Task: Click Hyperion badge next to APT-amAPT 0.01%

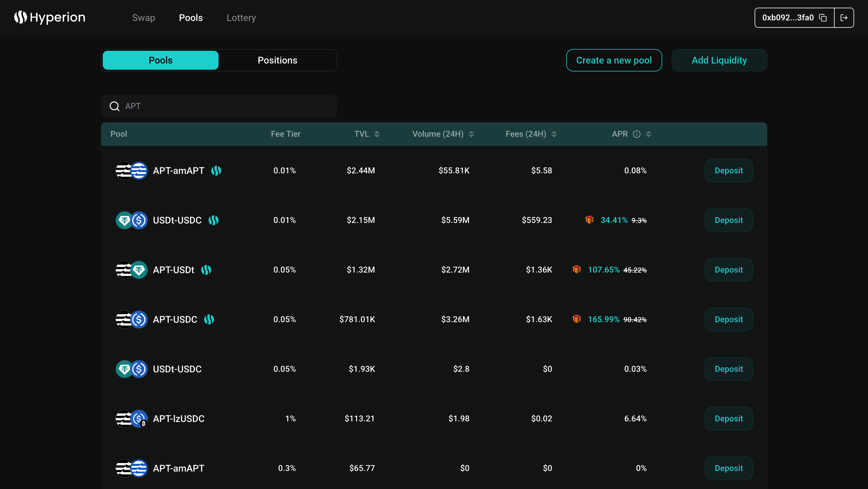Action: [216, 171]
